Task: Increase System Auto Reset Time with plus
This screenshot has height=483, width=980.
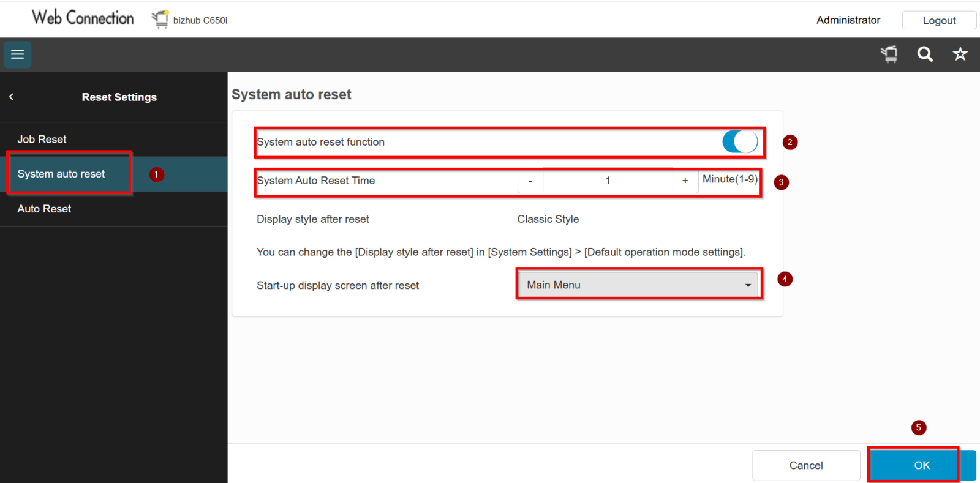Action: click(x=685, y=181)
